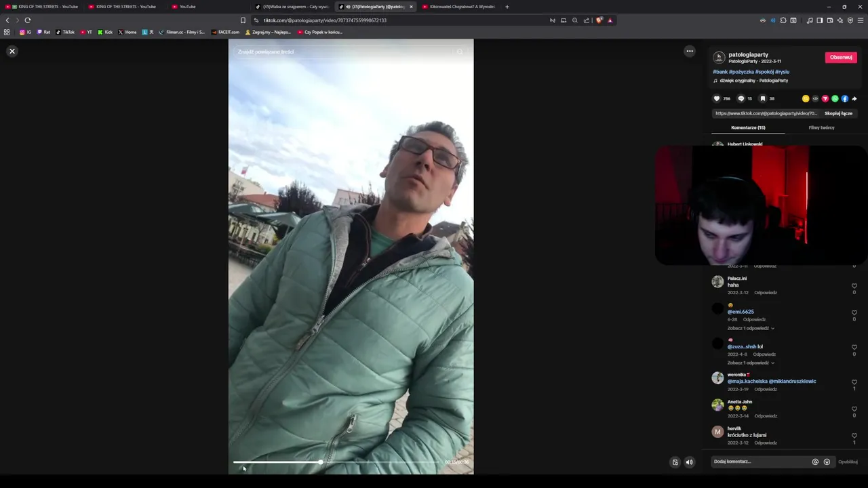Go back in browser history
The height and width of the screenshot is (488, 868).
tap(7, 20)
